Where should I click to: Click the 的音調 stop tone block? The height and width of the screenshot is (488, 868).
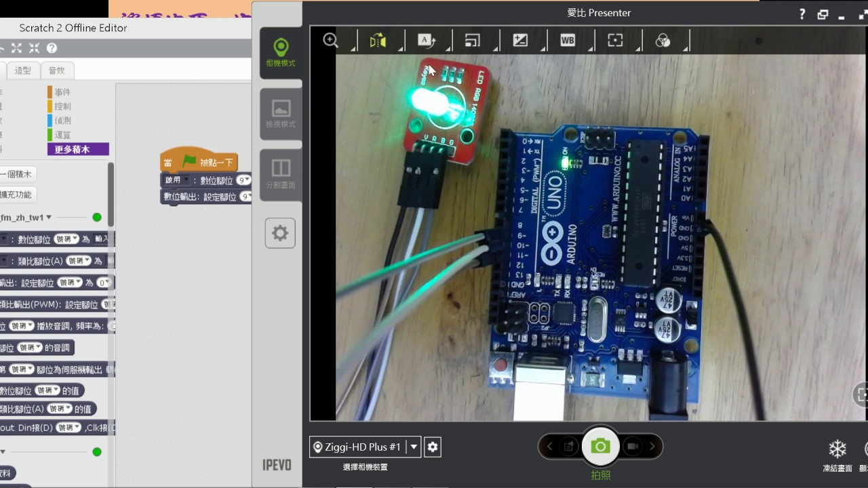click(x=37, y=348)
